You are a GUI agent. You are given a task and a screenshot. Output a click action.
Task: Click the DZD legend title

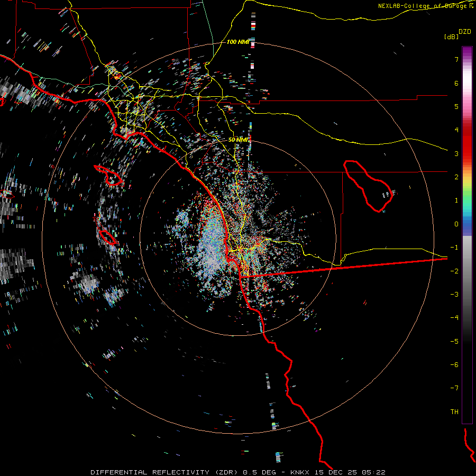pyautogui.click(x=465, y=32)
